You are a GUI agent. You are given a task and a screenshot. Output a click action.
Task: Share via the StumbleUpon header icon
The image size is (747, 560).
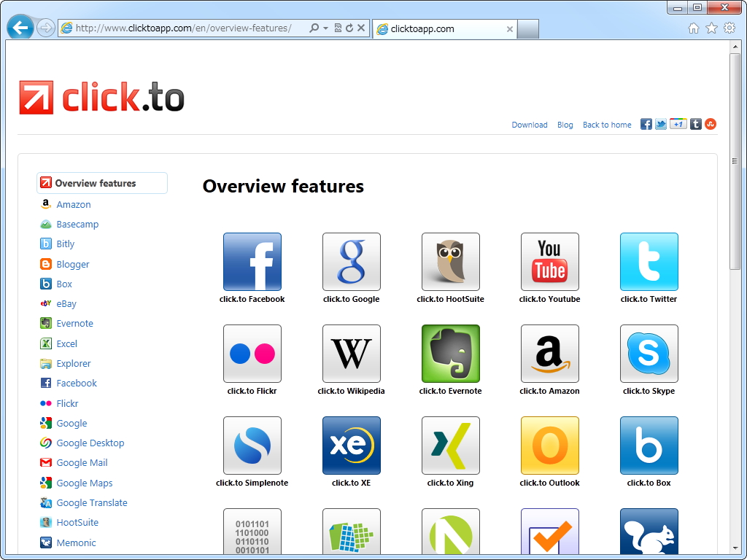pyautogui.click(x=711, y=124)
